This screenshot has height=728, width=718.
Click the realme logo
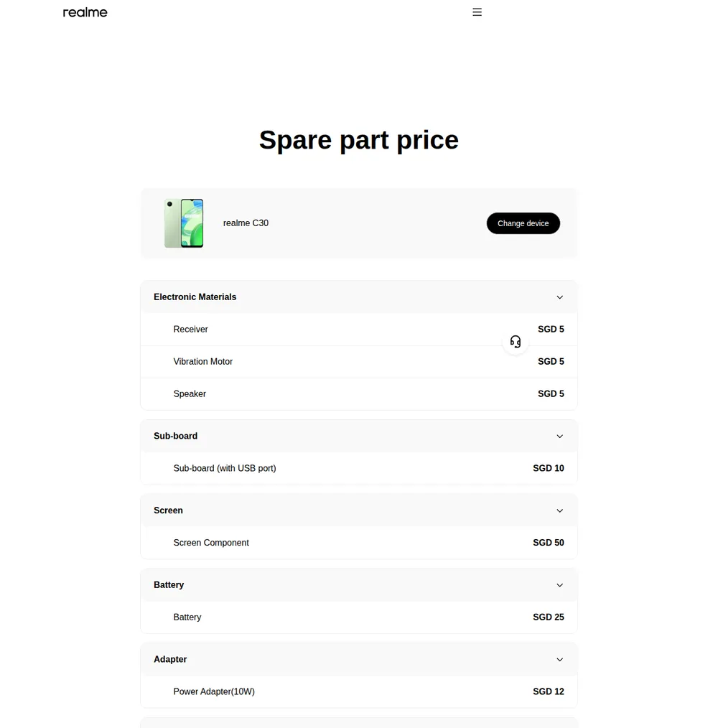(85, 12)
